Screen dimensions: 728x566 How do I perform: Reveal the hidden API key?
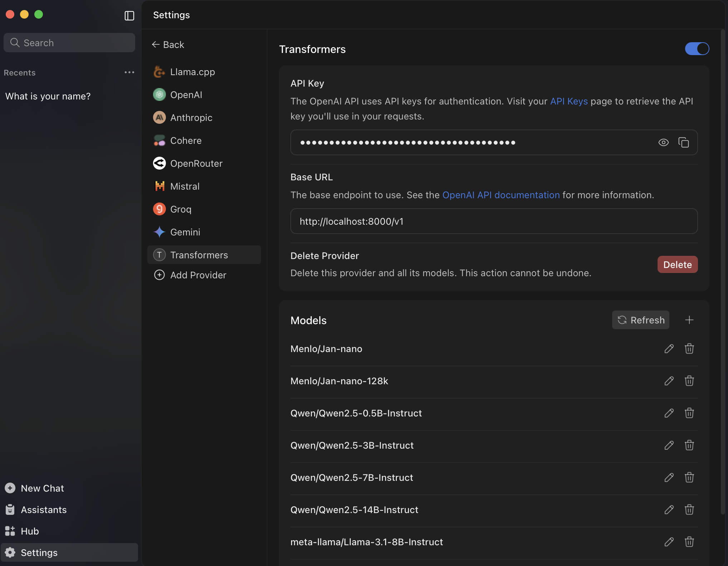(x=663, y=142)
